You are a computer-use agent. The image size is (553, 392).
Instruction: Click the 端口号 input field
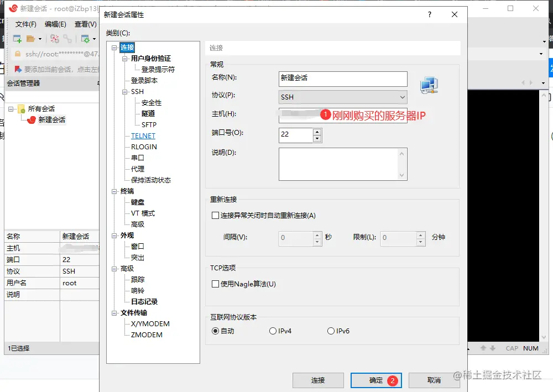click(x=296, y=135)
